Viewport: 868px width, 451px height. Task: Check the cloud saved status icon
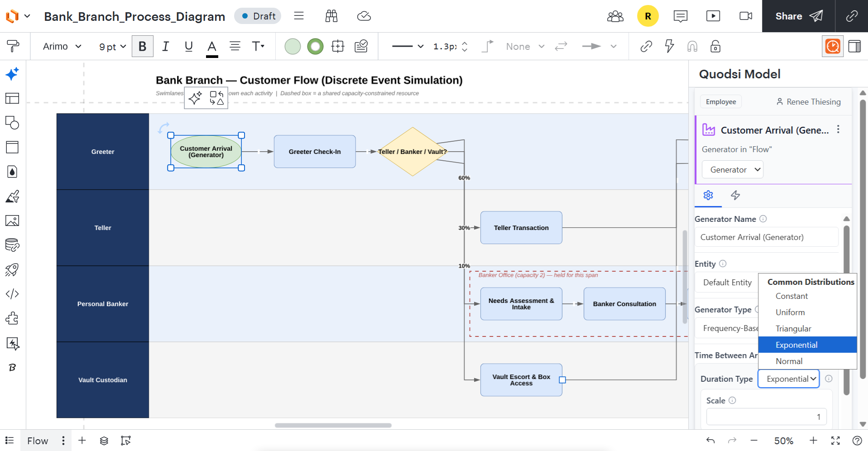click(364, 16)
